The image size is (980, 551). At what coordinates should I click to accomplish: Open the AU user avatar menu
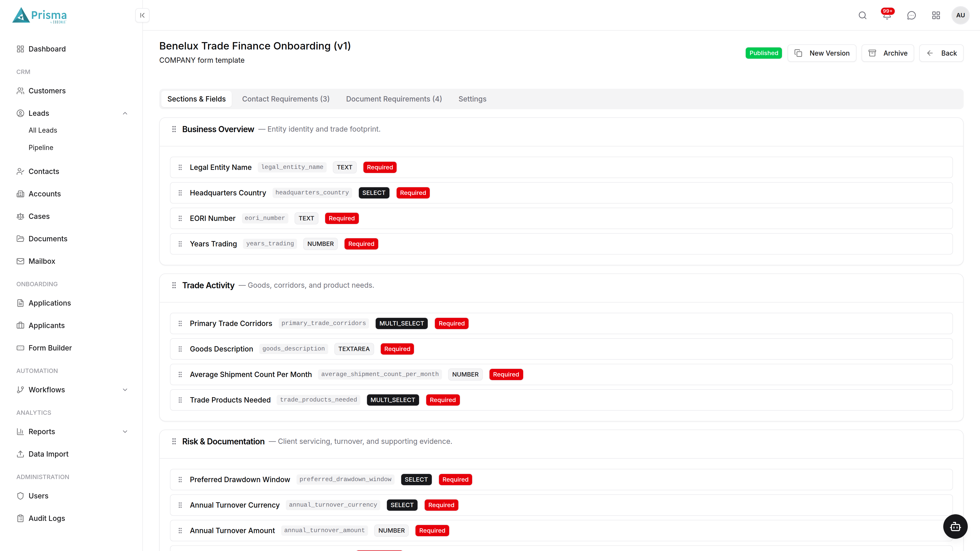(960, 15)
